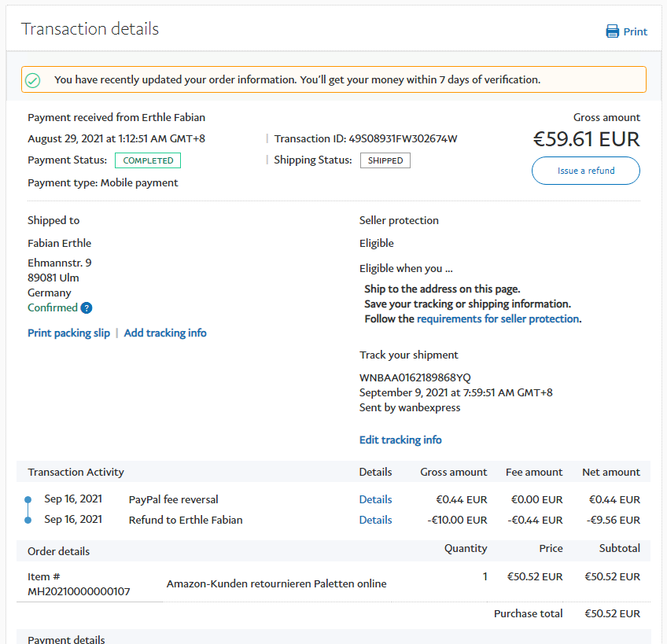Click the Transaction ID number
The width and height of the screenshot is (667, 644).
pyautogui.click(x=402, y=138)
